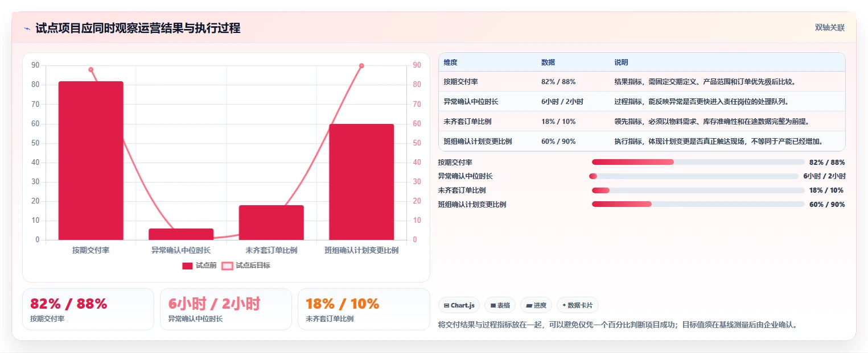868x353 pixels.
Task: Click the 按期交付率 progress bar
Action: pos(698,163)
